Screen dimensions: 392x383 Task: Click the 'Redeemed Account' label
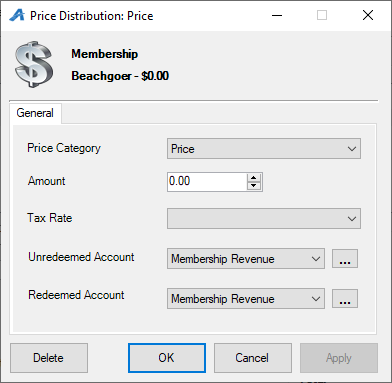point(76,295)
